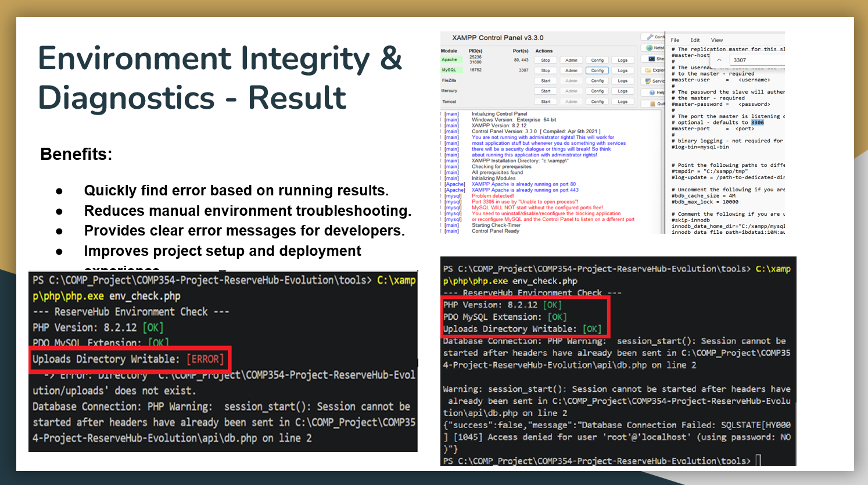Click log line 'Problem detected!'
The image size is (868, 485).
[x=493, y=196]
